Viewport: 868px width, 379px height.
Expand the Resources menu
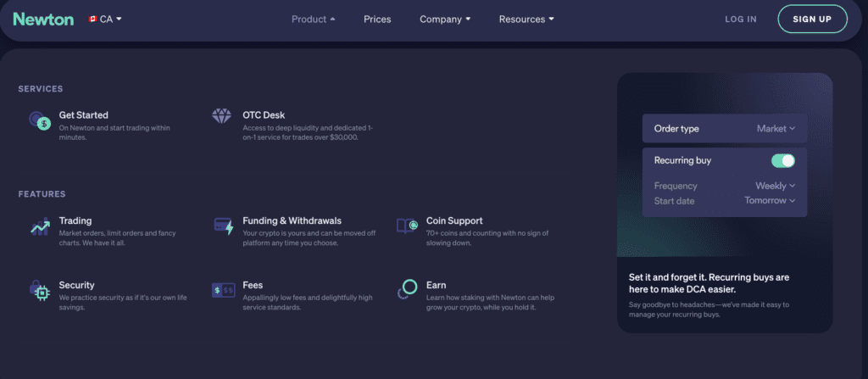(x=526, y=20)
